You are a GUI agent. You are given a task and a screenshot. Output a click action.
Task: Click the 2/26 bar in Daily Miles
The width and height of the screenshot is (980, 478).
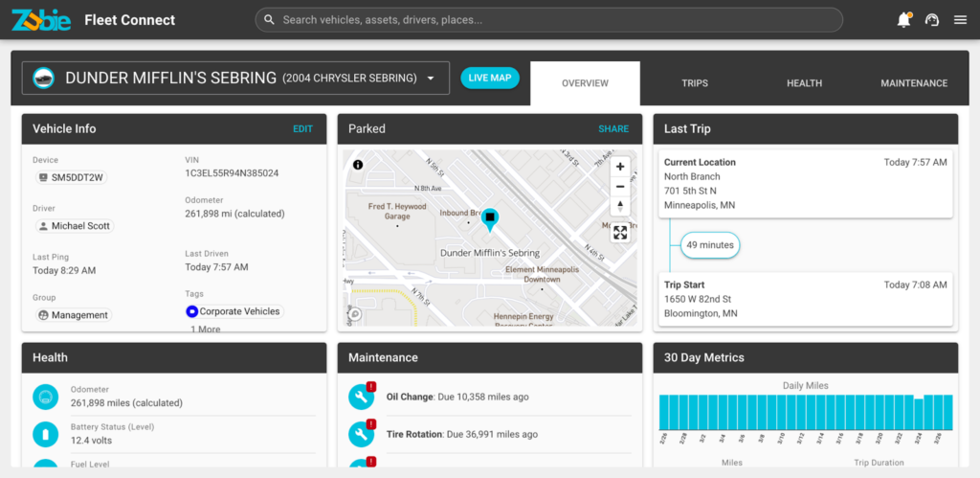pyautogui.click(x=664, y=412)
